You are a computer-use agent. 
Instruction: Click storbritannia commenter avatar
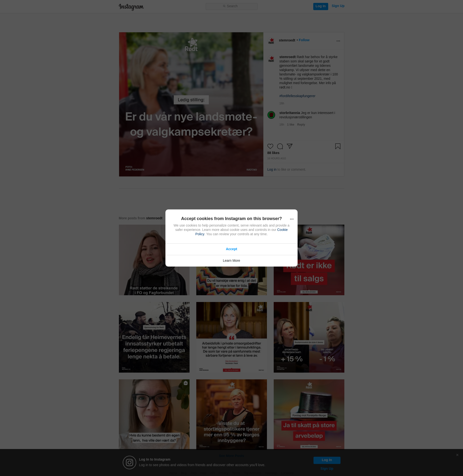point(271,115)
